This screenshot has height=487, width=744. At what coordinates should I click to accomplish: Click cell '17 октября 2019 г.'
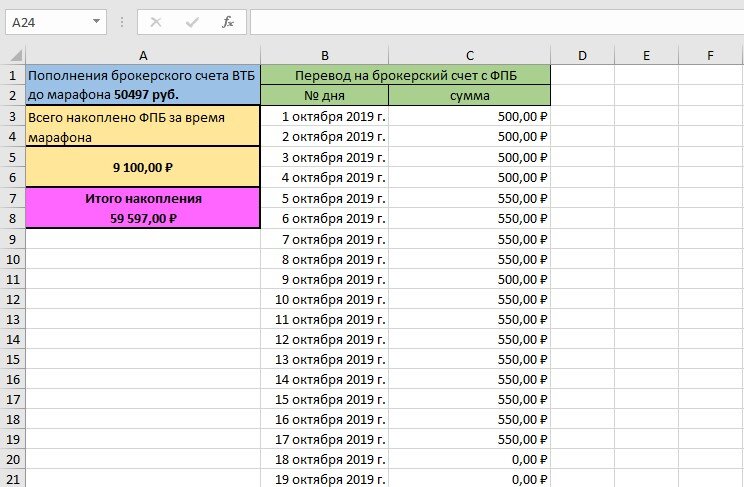point(325,440)
